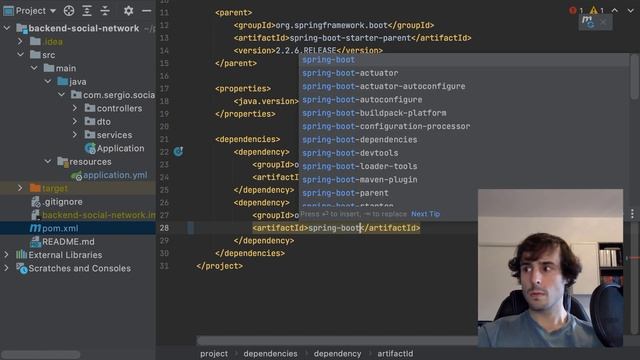Viewport: 640px width, 360px height.
Task: Open Project panel settings gear
Action: point(128,11)
